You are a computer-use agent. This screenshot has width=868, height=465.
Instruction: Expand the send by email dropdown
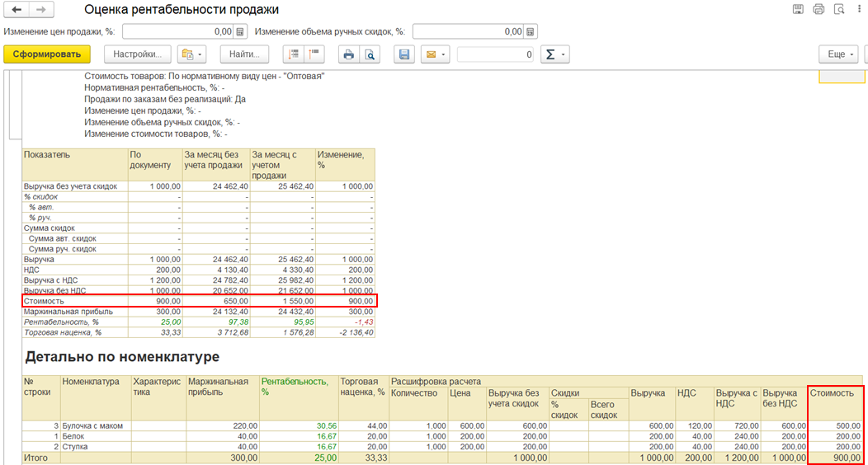point(435,54)
